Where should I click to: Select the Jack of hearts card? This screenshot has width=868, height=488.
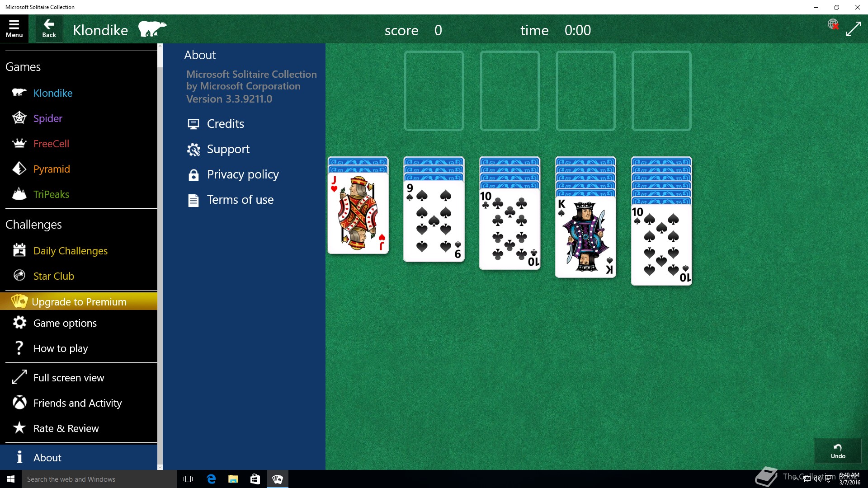coord(358,213)
